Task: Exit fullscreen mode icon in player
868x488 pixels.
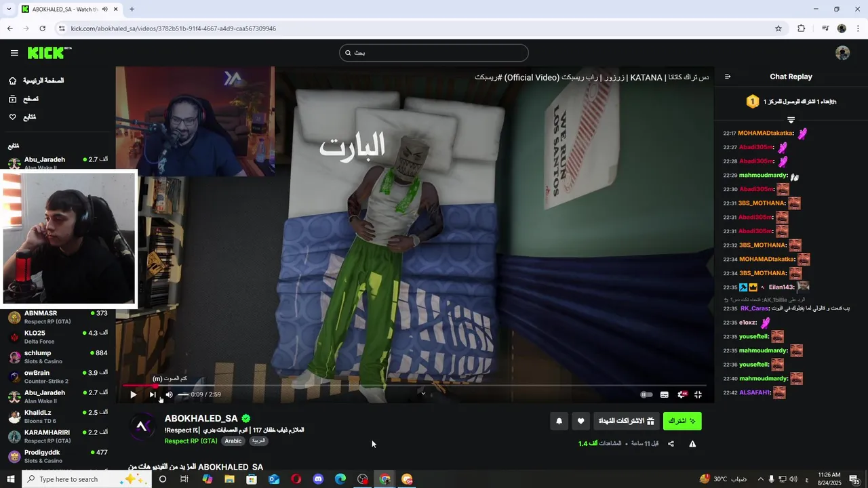Action: point(698,394)
